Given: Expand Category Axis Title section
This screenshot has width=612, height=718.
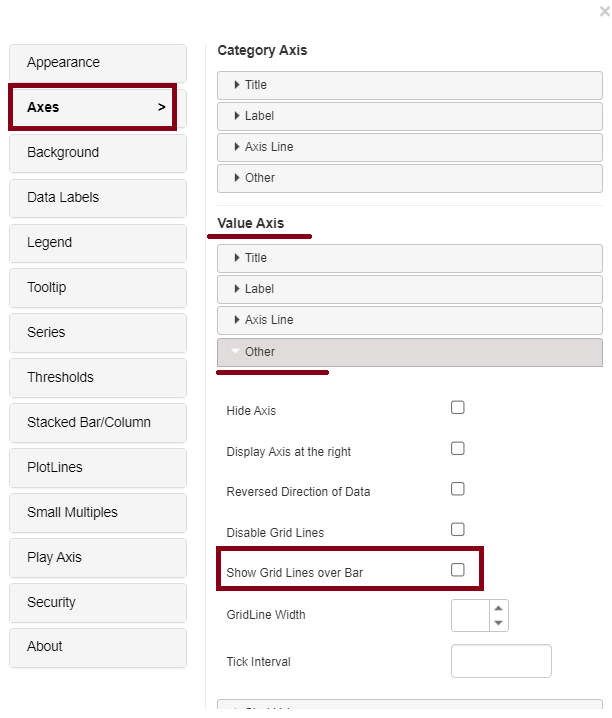Looking at the screenshot, I should (x=409, y=85).
